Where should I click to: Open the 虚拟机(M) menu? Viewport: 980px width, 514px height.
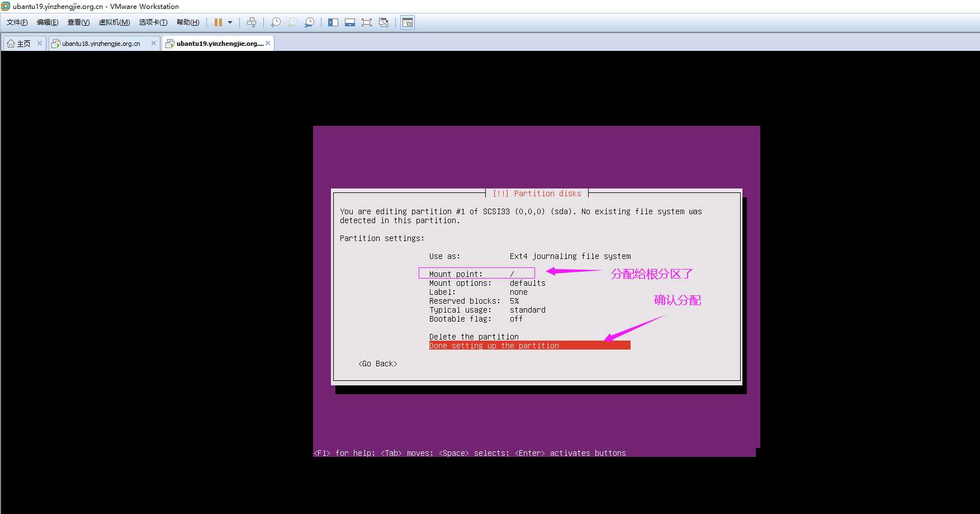[x=114, y=22]
